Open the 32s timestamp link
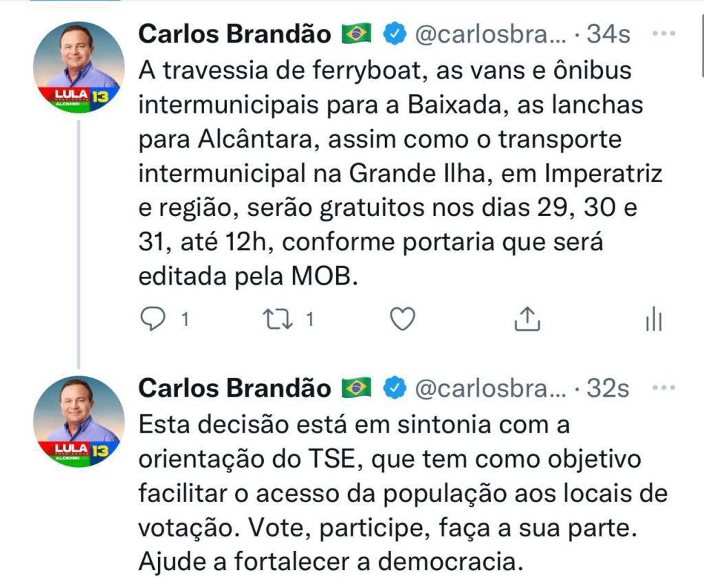Viewport: 704px width, 588px height. [608, 389]
